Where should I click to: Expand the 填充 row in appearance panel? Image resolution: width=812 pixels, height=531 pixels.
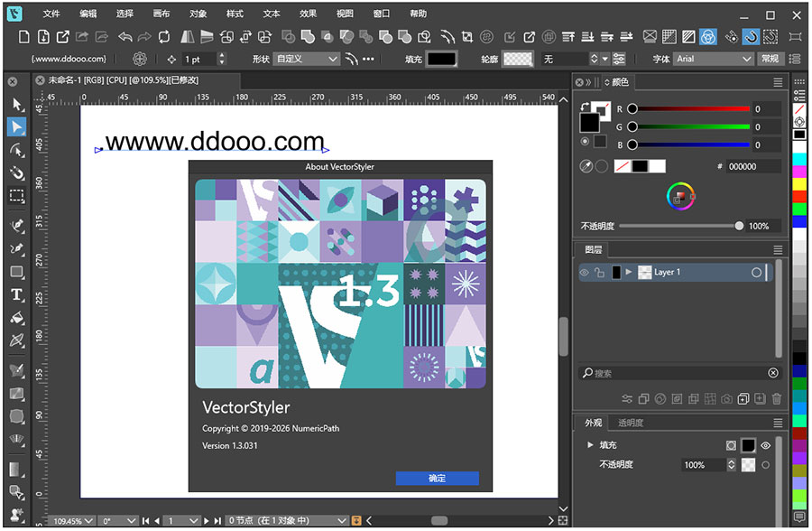590,445
